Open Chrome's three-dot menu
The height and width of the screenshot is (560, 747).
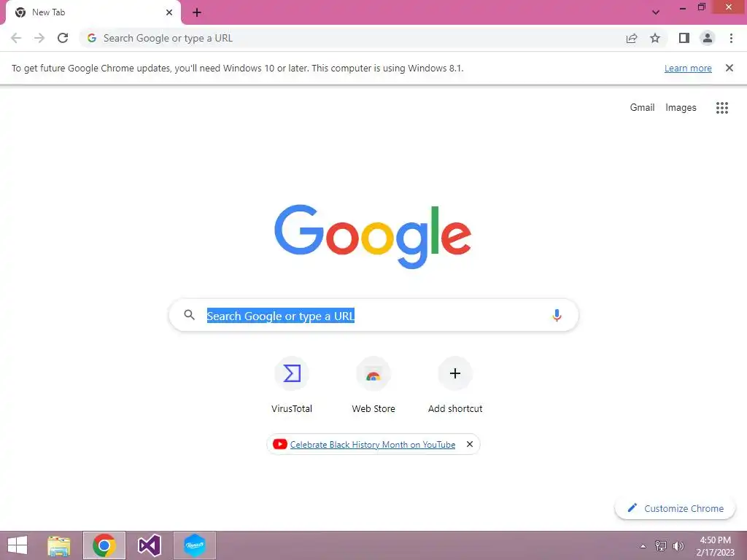point(731,38)
